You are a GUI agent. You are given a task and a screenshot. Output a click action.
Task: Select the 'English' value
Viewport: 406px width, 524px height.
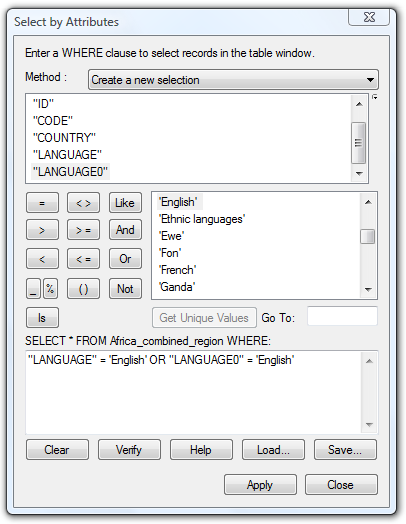[180, 202]
